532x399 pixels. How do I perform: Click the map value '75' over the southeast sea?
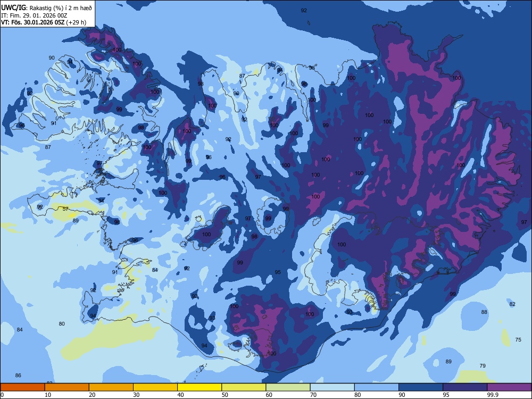point(518,339)
